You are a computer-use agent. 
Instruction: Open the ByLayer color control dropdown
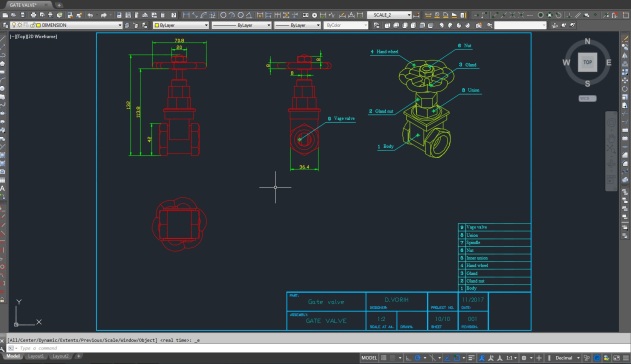coord(206,25)
